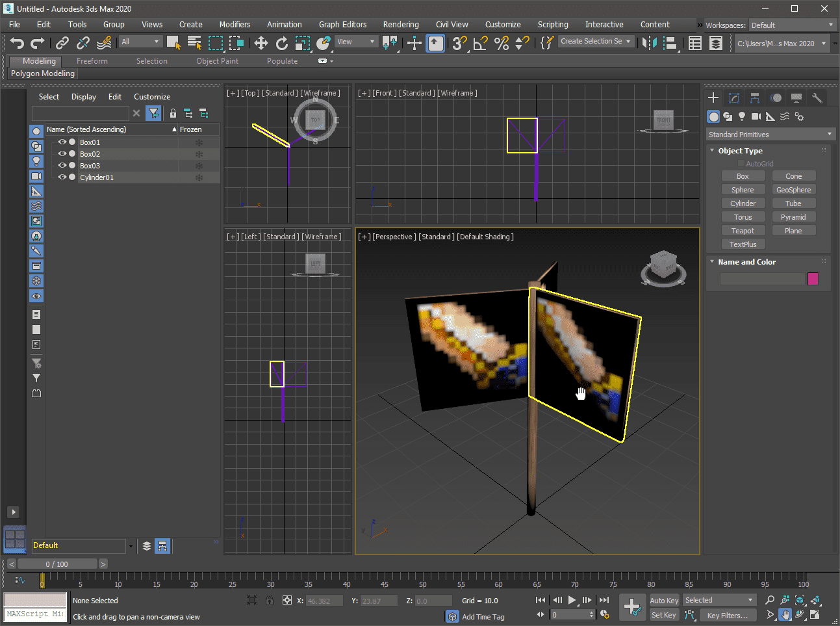Click the Key Filters button
840x626 pixels.
[x=727, y=615]
